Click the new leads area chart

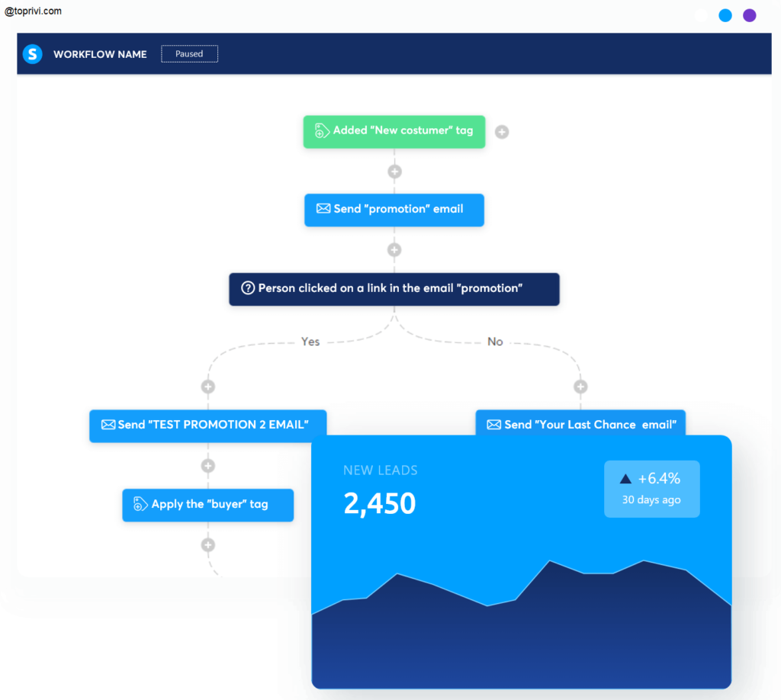[x=522, y=625]
